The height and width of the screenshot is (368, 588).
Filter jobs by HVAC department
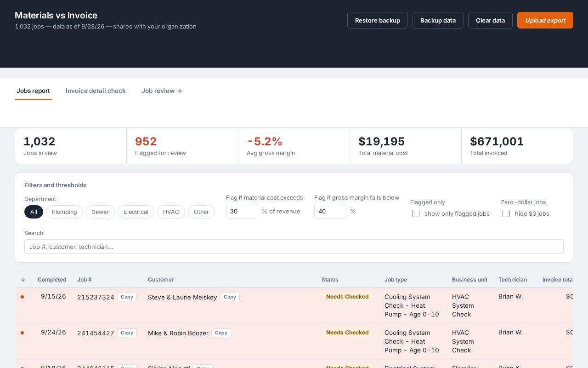click(171, 212)
